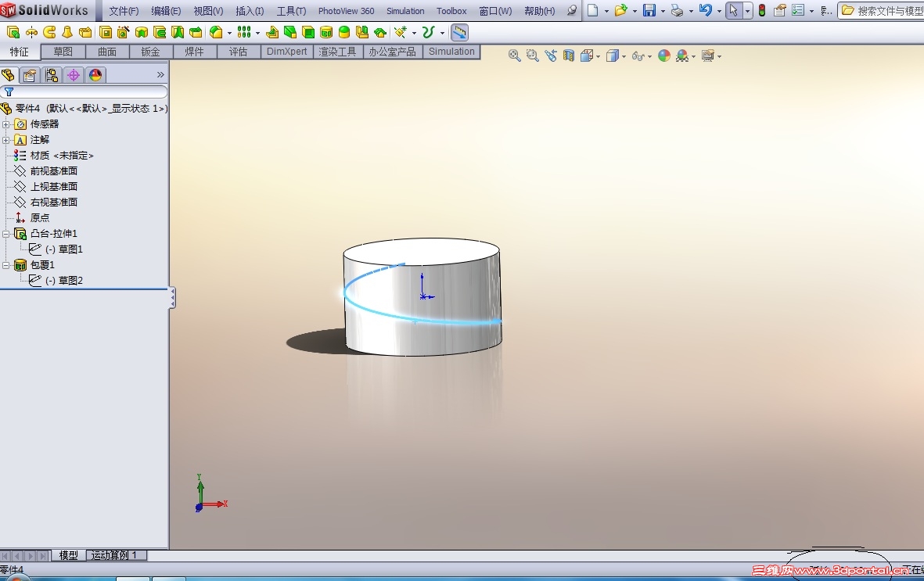Select the Extruded Boss/Base feature icon
The image size is (924, 581).
click(13, 32)
